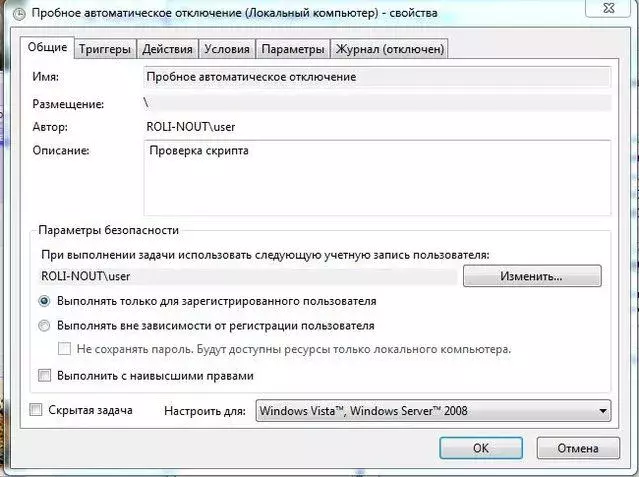This screenshot has height=477, width=639.
Task: Check the 'Скрытая задача' checkbox
Action: coord(36,410)
